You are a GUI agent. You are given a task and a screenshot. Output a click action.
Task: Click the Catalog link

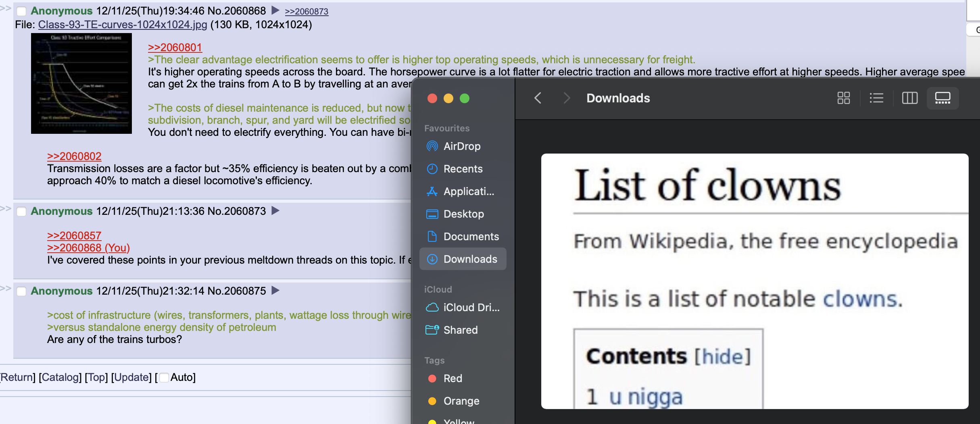(60, 377)
